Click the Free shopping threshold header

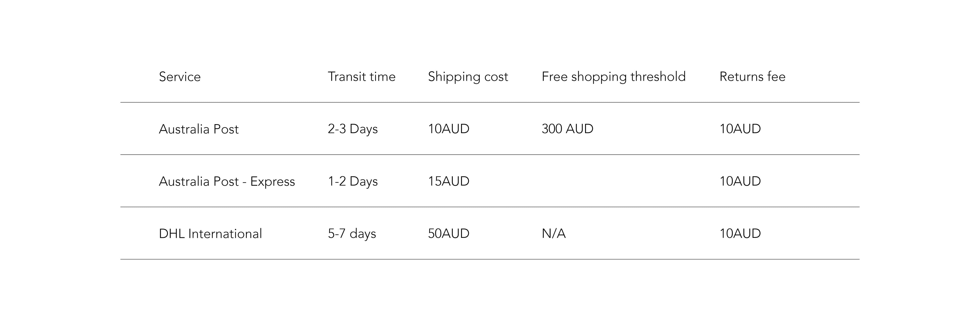(613, 77)
